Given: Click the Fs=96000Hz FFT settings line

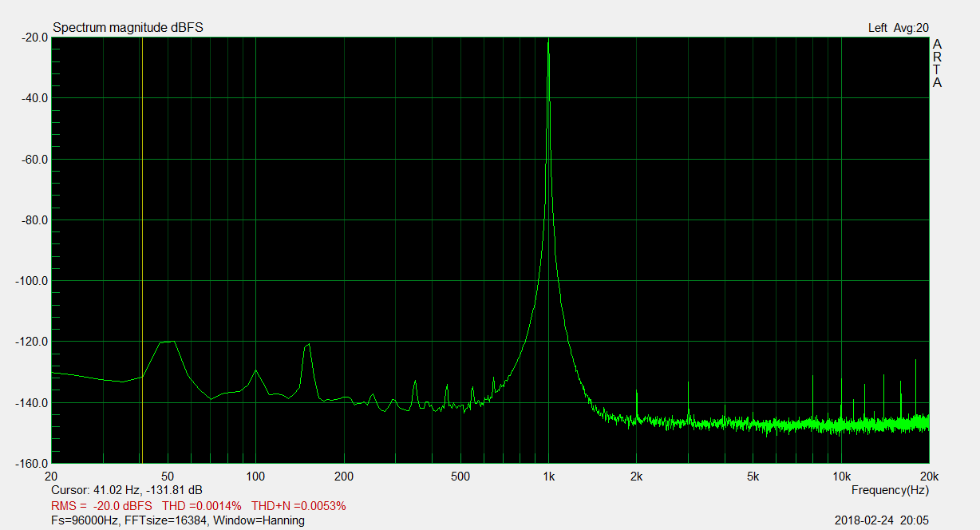Looking at the screenshot, I should click(177, 520).
